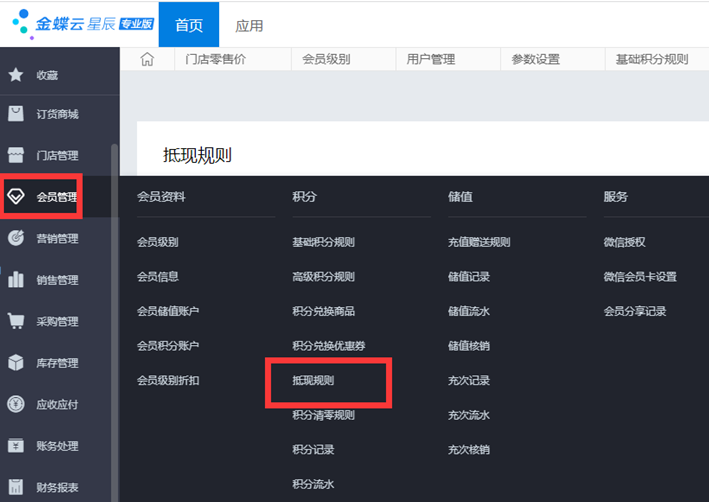The image size is (709, 502).
Task: Click 积分兑换优惠券 menu entry
Action: (328, 346)
